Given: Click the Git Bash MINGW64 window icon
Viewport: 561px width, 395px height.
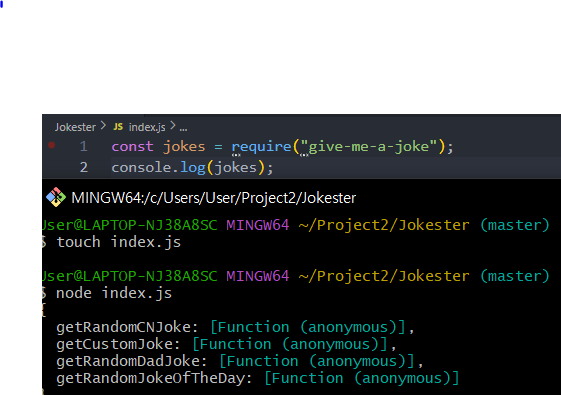Looking at the screenshot, I should [x=56, y=197].
